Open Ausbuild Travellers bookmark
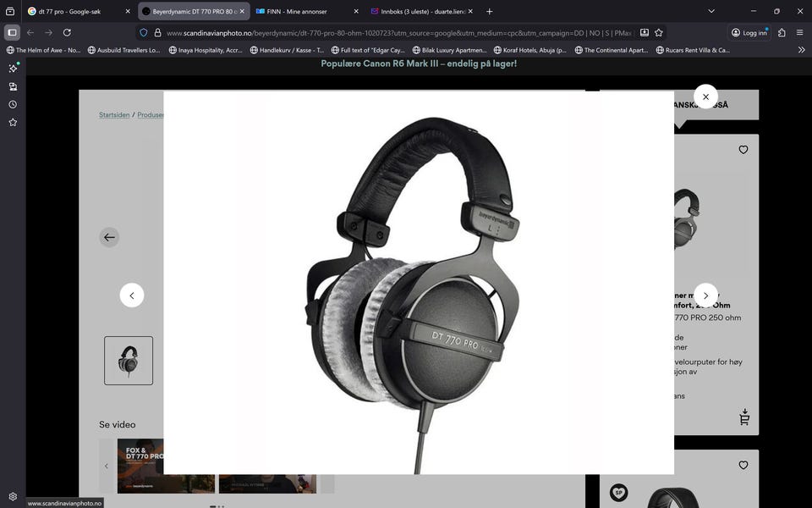Screen dimensions: 812x508 (x=123, y=50)
